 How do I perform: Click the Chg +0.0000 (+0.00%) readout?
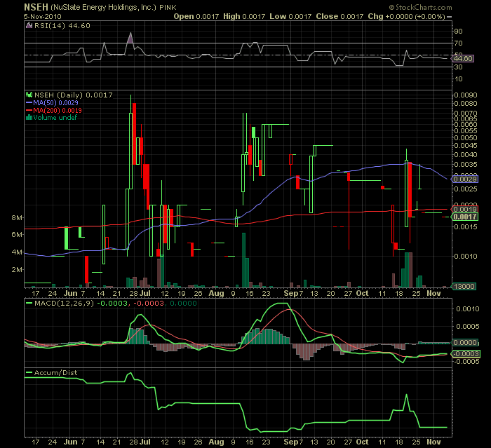[406, 17]
